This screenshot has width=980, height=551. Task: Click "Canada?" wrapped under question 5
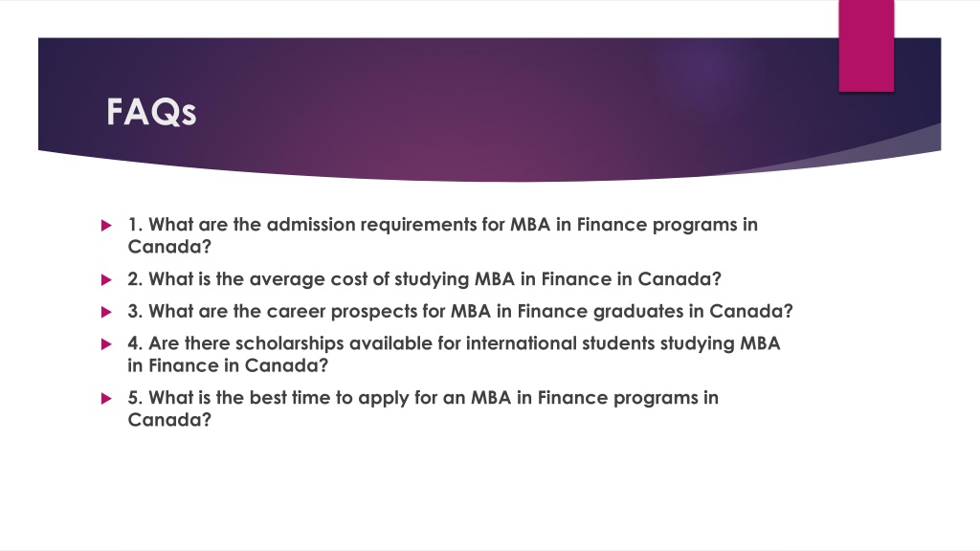[169, 420]
